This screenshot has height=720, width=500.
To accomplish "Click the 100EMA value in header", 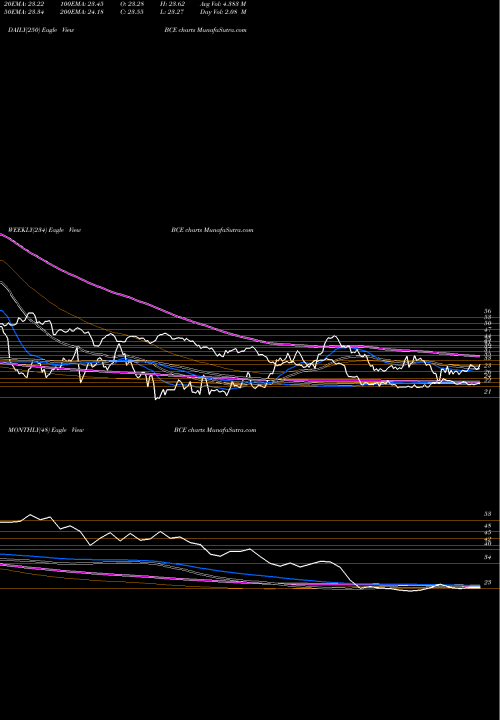I will point(81,4).
